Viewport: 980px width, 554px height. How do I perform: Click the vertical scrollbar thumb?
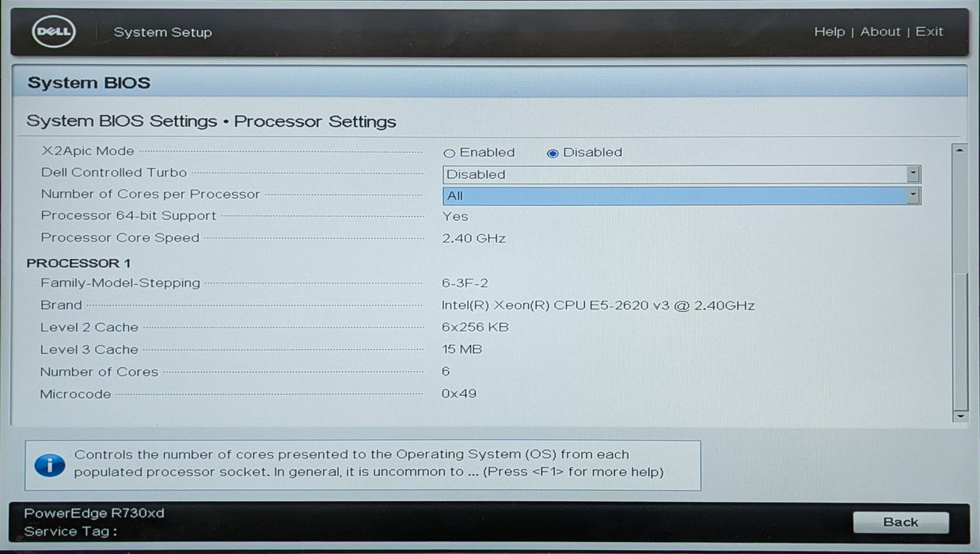[960, 340]
